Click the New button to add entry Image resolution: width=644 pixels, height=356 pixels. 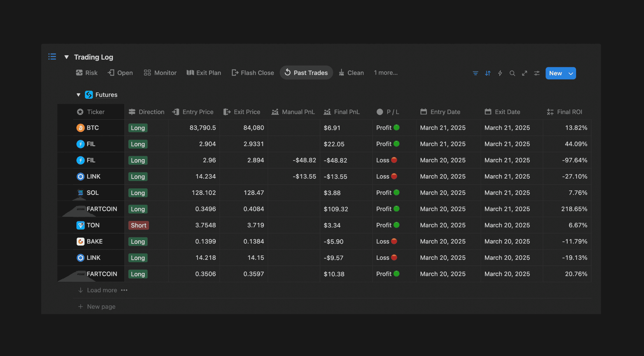556,73
